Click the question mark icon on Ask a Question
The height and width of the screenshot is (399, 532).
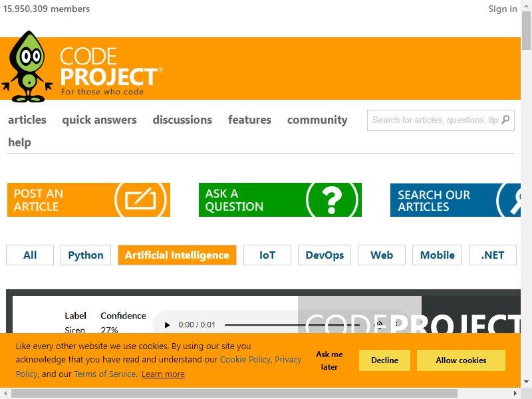click(x=332, y=199)
